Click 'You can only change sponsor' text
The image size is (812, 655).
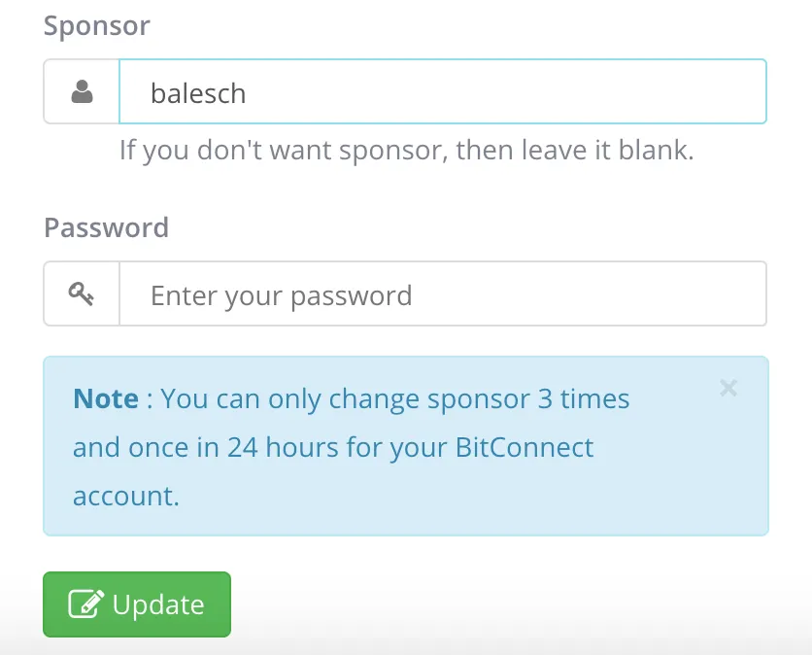click(x=346, y=399)
